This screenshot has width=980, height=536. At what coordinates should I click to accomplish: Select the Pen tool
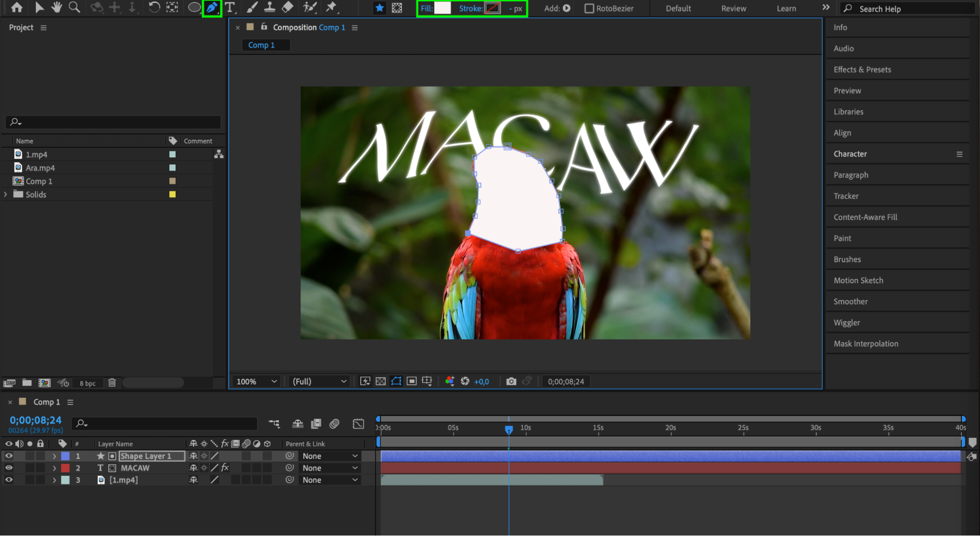212,7
